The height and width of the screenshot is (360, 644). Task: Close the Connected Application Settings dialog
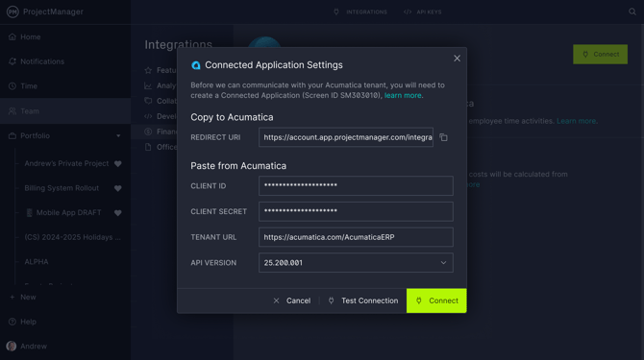pyautogui.click(x=457, y=59)
